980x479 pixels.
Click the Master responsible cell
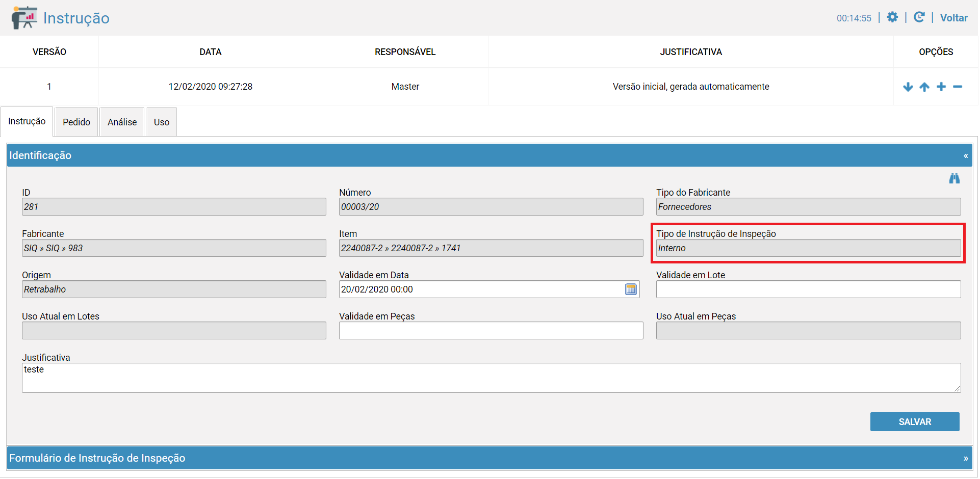tap(405, 87)
